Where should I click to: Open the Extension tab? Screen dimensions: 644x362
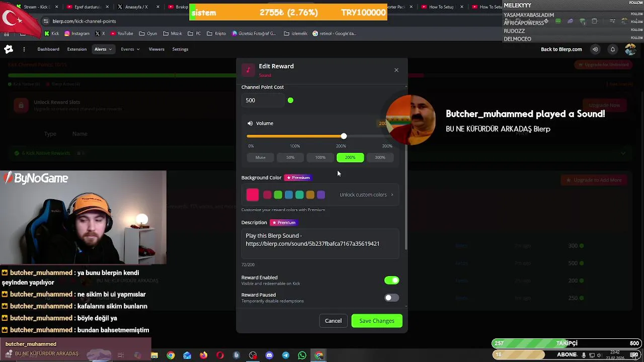(x=77, y=49)
